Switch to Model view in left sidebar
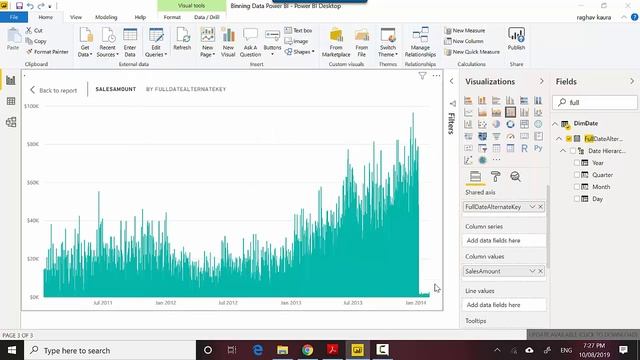This screenshot has height=360, width=640. click(11, 122)
